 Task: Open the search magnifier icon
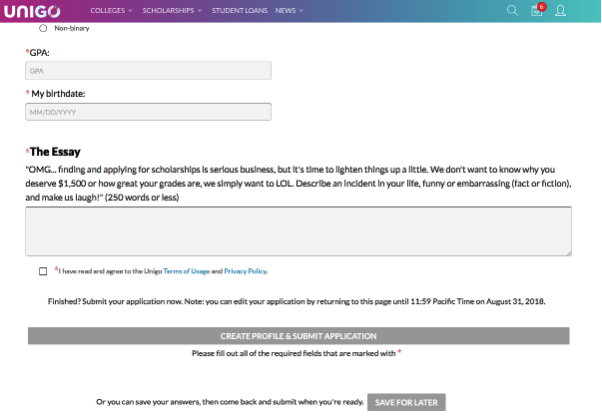coord(512,10)
